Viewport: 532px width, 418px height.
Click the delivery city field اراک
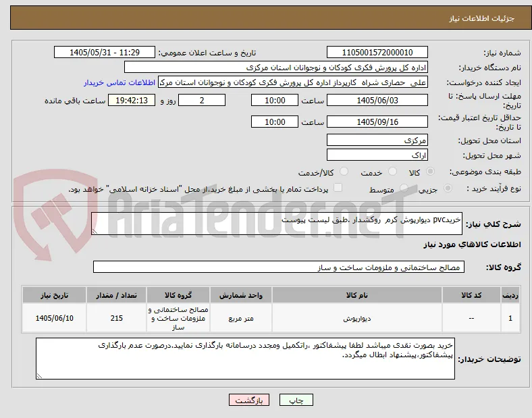pyautogui.click(x=377, y=155)
